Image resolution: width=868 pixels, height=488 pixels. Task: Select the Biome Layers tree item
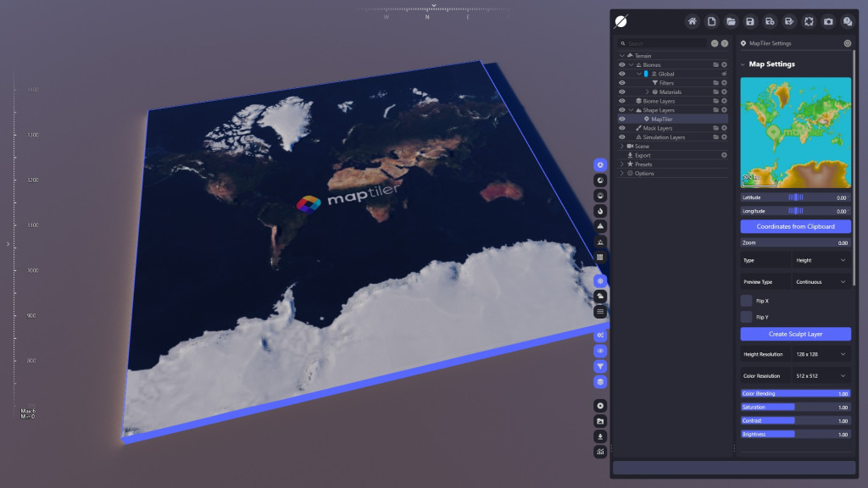[x=659, y=102]
